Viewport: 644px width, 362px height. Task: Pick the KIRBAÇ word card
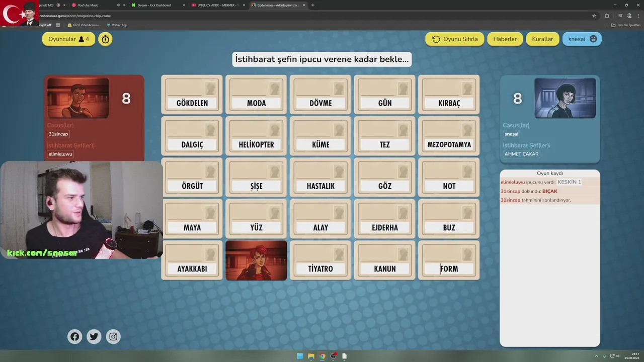click(x=449, y=95)
